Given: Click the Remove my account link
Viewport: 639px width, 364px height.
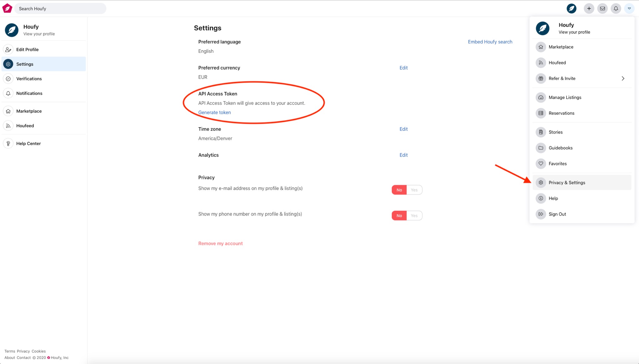Looking at the screenshot, I should (220, 244).
